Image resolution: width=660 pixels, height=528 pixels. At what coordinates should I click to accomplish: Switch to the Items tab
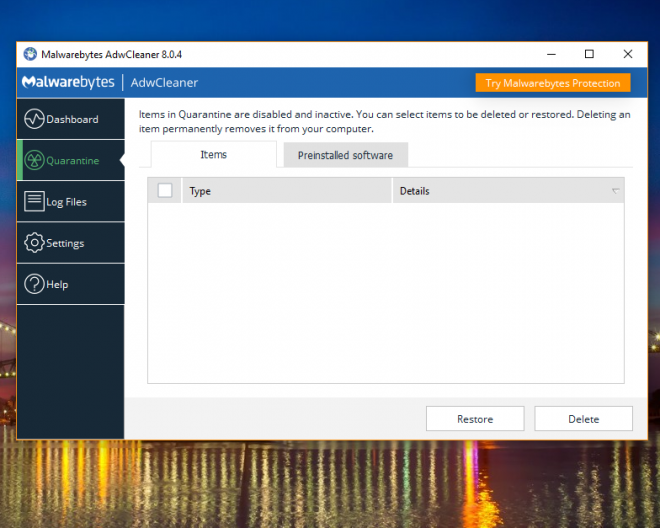pyautogui.click(x=213, y=155)
